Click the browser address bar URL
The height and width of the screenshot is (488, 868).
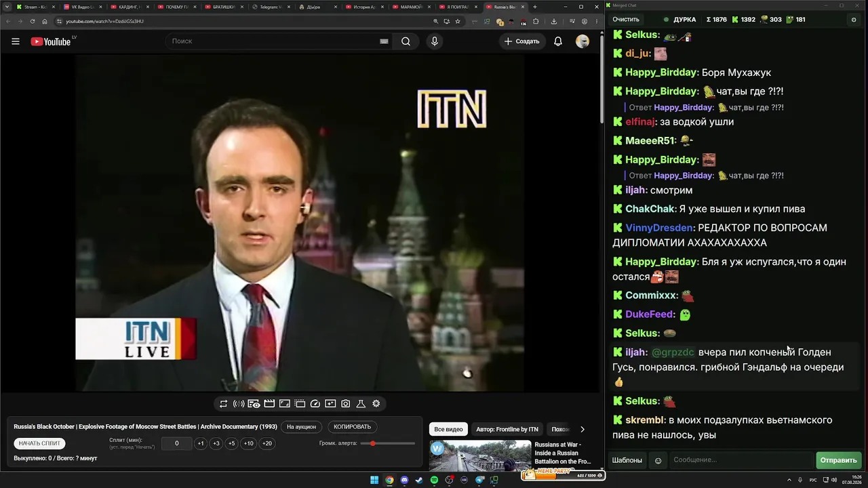[x=104, y=21]
